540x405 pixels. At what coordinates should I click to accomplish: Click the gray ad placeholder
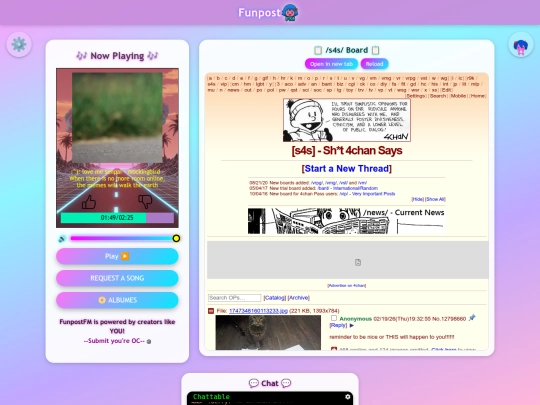coord(347,260)
